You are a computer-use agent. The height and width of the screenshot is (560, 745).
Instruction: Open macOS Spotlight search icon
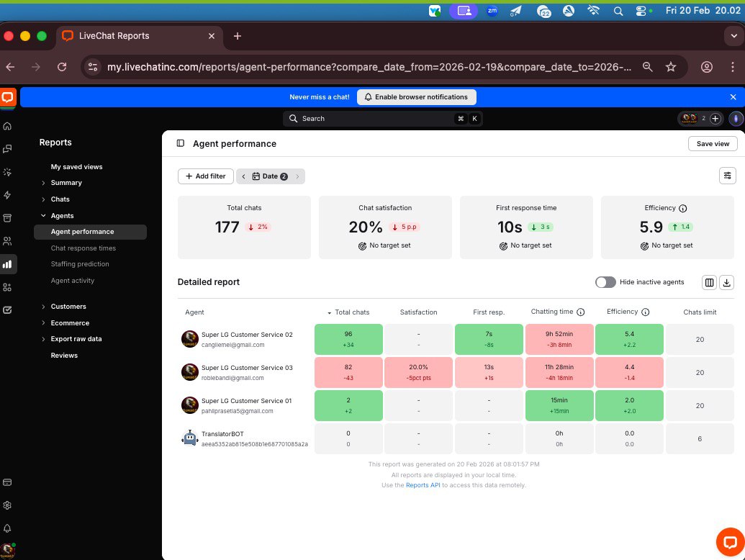tap(618, 11)
